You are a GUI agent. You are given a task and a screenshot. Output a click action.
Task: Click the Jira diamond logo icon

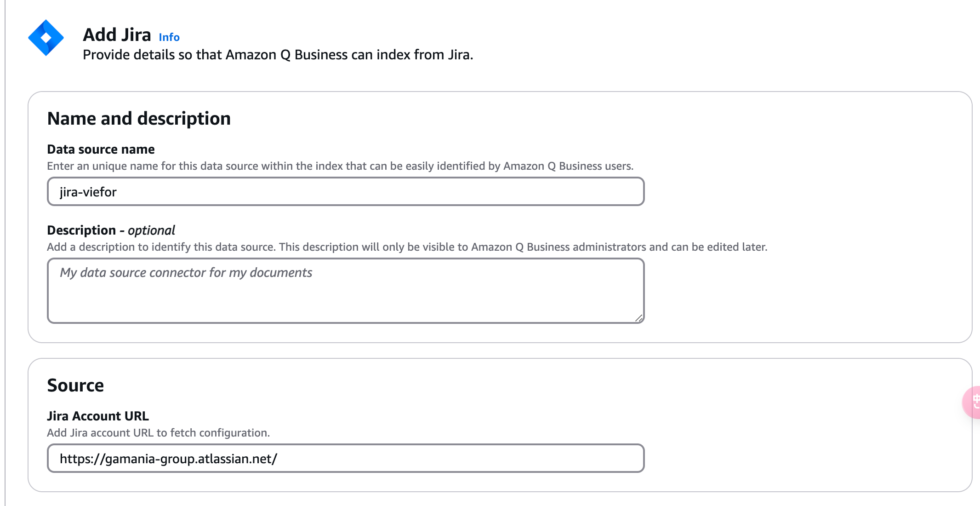pyautogui.click(x=46, y=38)
